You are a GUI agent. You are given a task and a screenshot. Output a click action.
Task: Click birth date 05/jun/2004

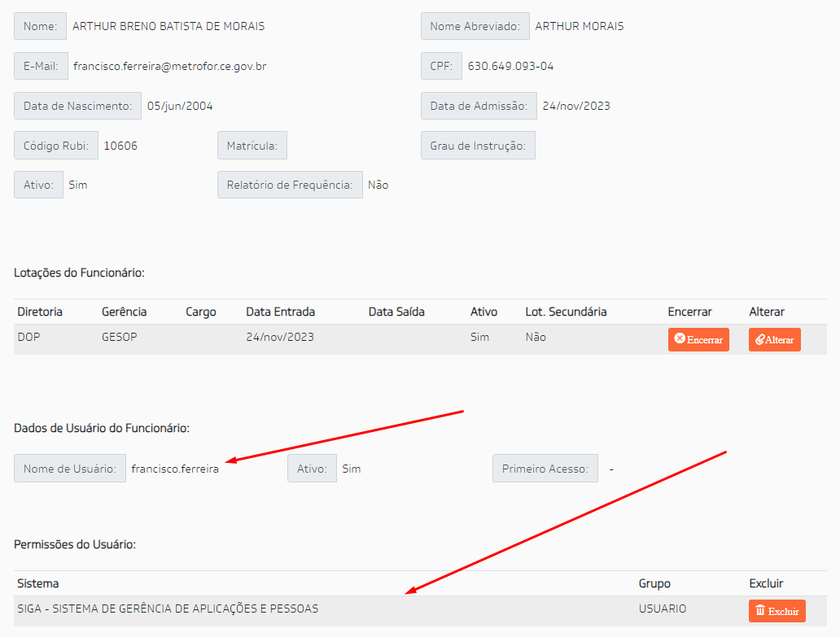(180, 106)
